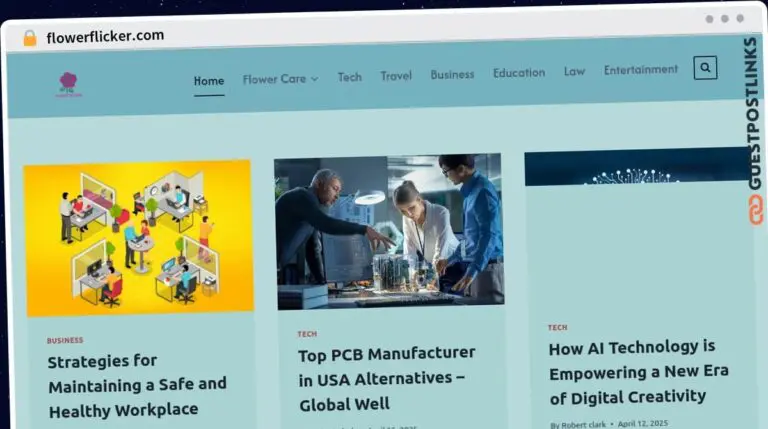Click the orange padlock icon
This screenshot has height=429, width=768.
pyautogui.click(x=30, y=38)
